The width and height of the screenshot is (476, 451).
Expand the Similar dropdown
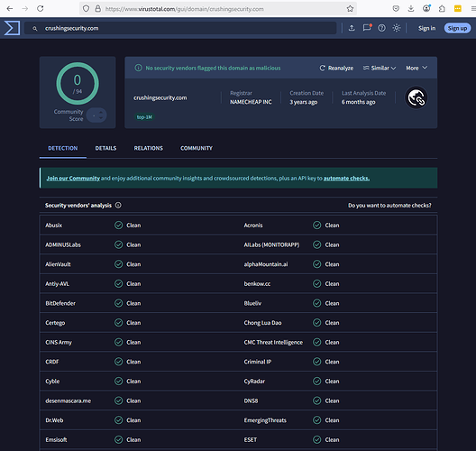point(380,68)
